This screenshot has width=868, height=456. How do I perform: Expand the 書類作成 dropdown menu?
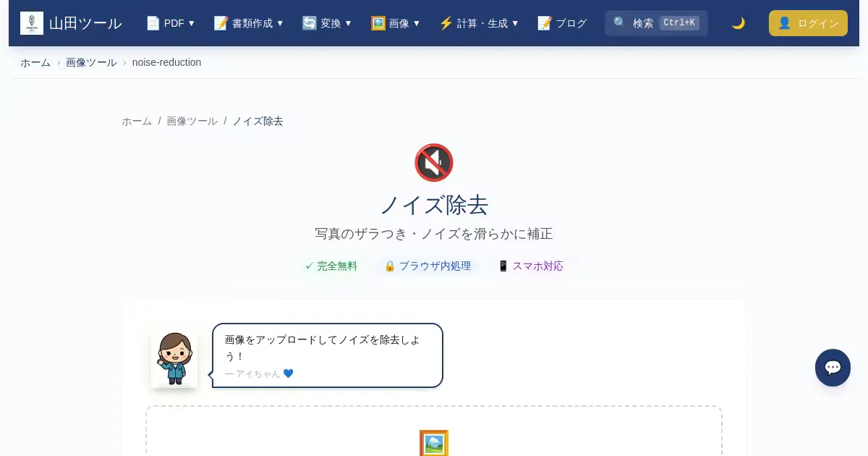(x=249, y=23)
